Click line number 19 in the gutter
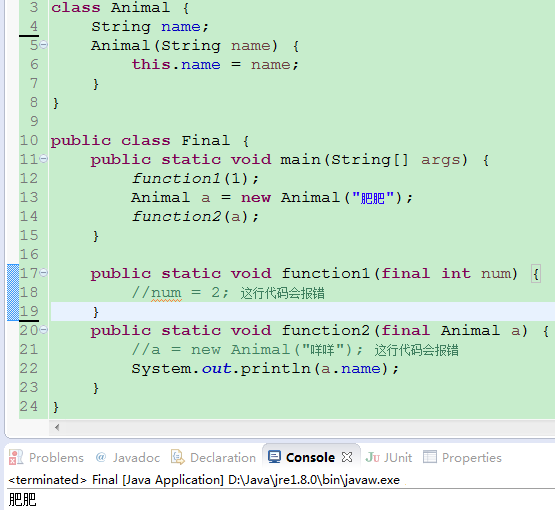Viewport: 555px width, 510px height. (29, 311)
